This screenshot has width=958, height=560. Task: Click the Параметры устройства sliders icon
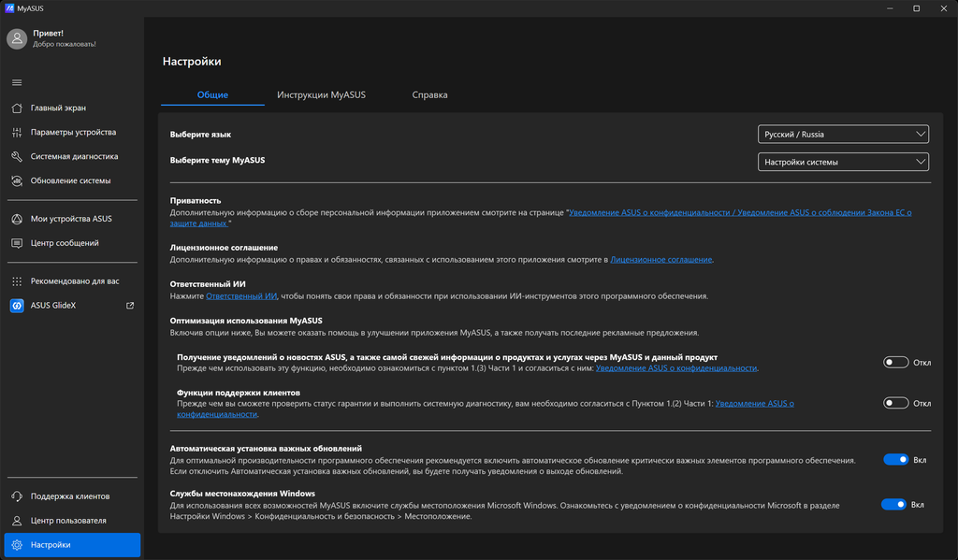coord(17,133)
